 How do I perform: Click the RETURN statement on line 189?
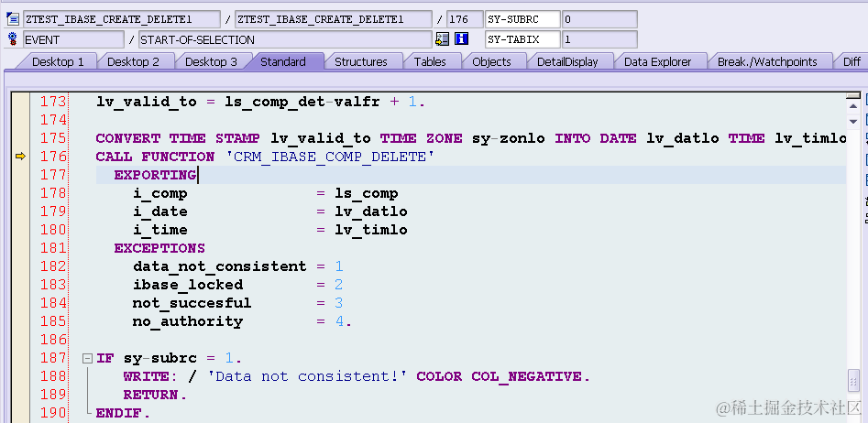coord(155,395)
